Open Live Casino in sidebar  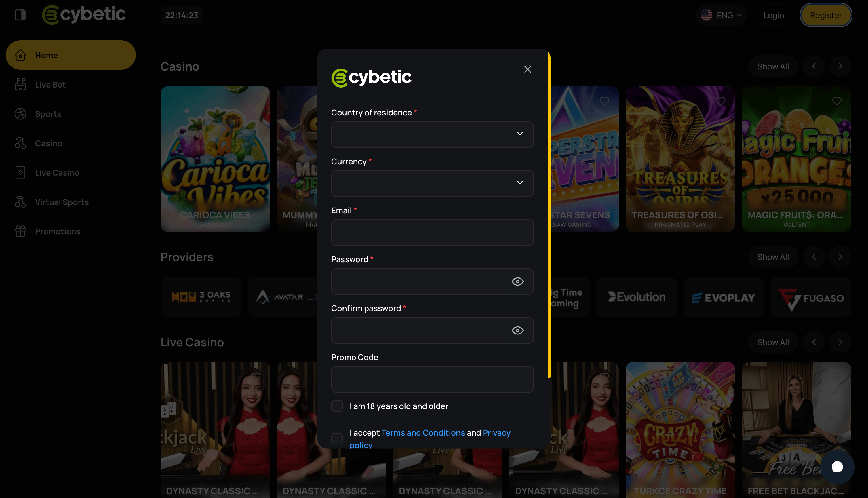coord(71,173)
